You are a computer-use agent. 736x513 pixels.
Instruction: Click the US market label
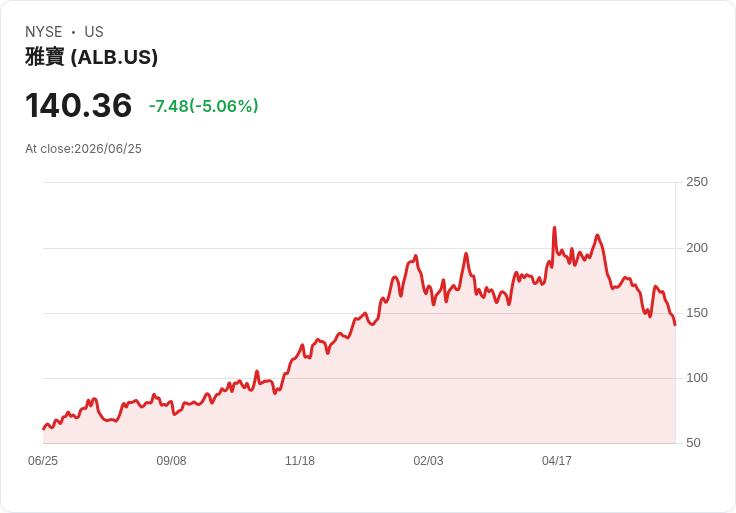94,32
